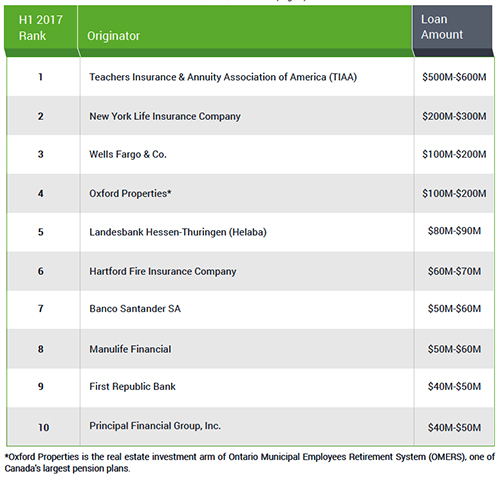Select Oxford Properties* originator
This screenshot has height=478, width=500.
(130, 193)
